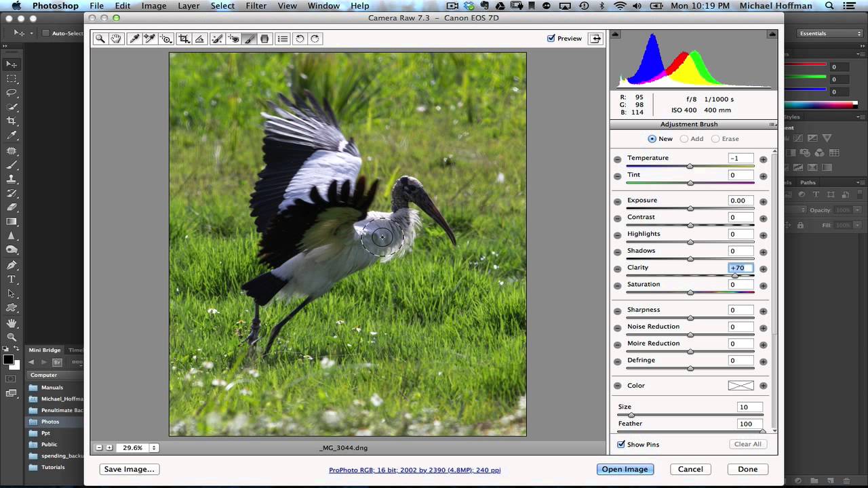Open workflow options link ProPhoto RGB
The width and height of the screenshot is (868, 488).
pos(416,470)
